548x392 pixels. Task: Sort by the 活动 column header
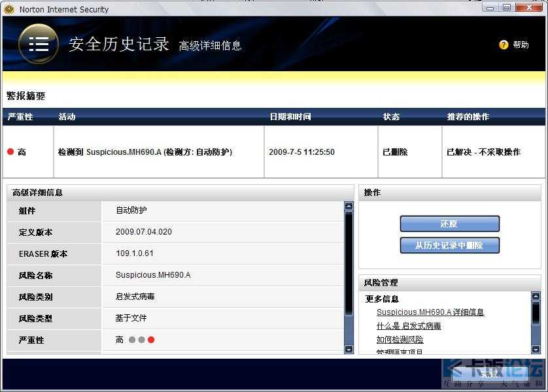coord(67,116)
